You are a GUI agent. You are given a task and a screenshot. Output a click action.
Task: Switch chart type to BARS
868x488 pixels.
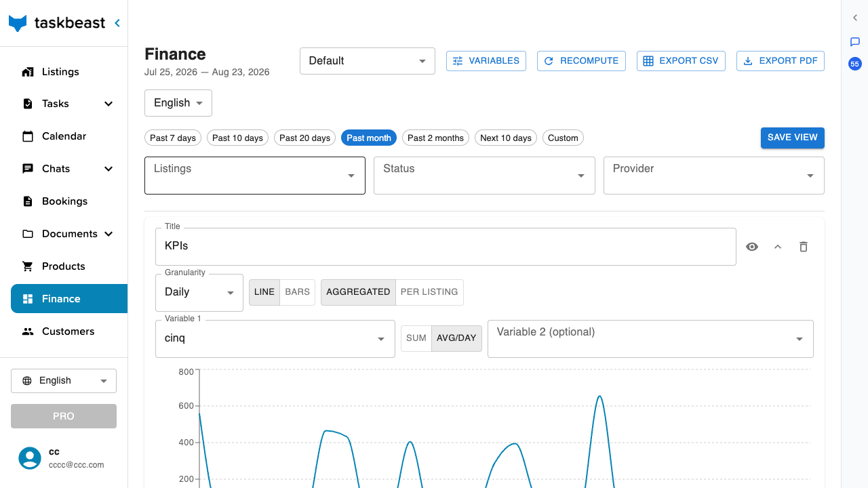(x=297, y=292)
